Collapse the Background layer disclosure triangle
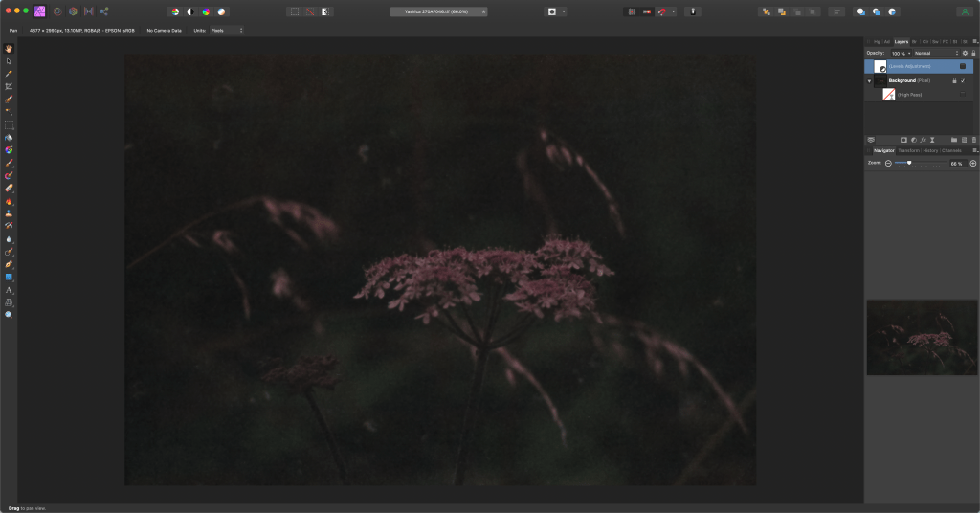The height and width of the screenshot is (513, 980). pos(869,81)
